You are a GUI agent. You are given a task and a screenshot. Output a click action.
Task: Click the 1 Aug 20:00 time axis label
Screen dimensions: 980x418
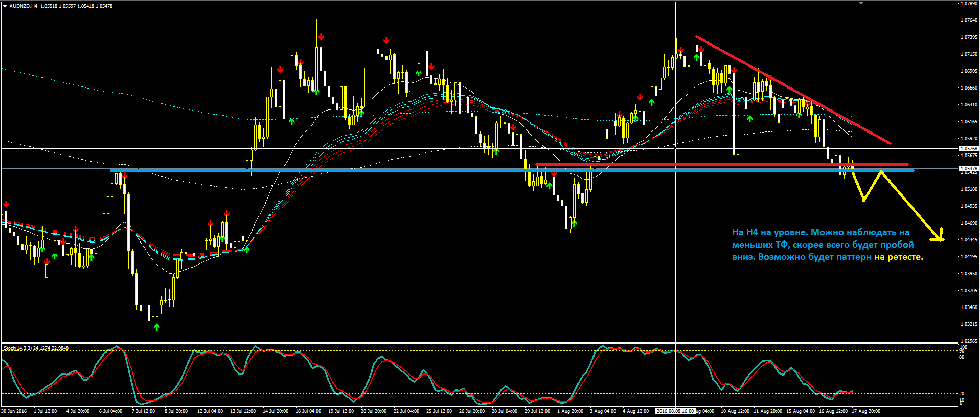[570, 411]
